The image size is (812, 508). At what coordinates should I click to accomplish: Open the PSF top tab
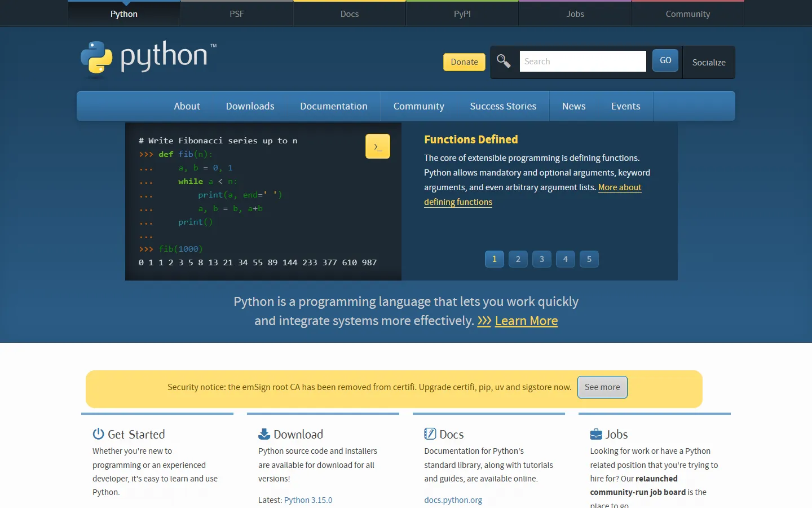click(x=237, y=14)
